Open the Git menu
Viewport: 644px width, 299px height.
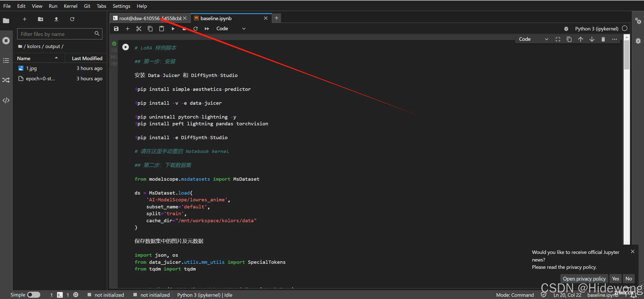tap(87, 6)
